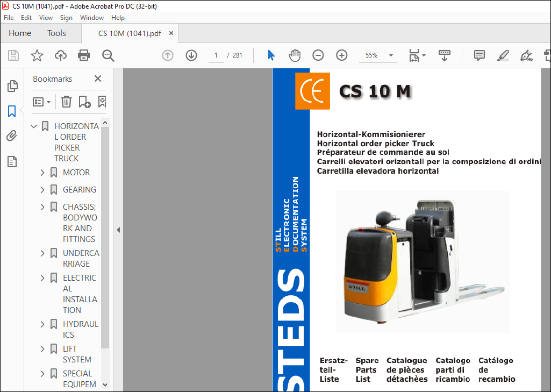
Task: Add the document to starred favorites
Action: 37,55
